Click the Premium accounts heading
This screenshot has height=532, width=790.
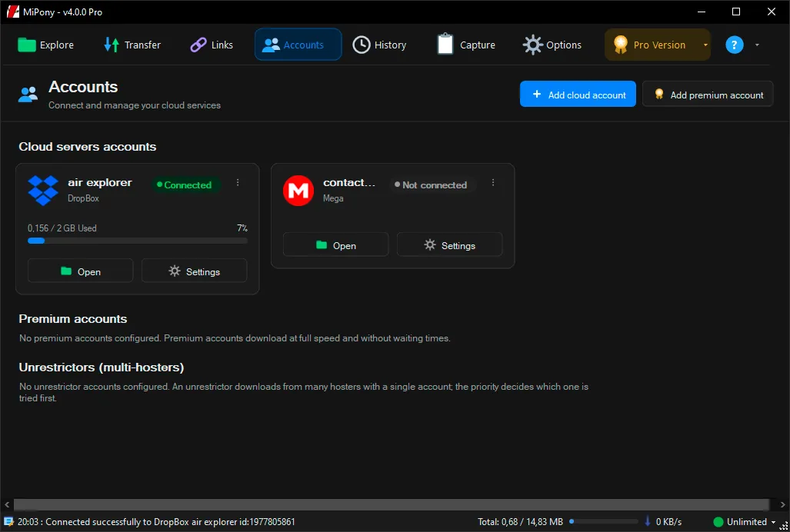click(x=72, y=318)
